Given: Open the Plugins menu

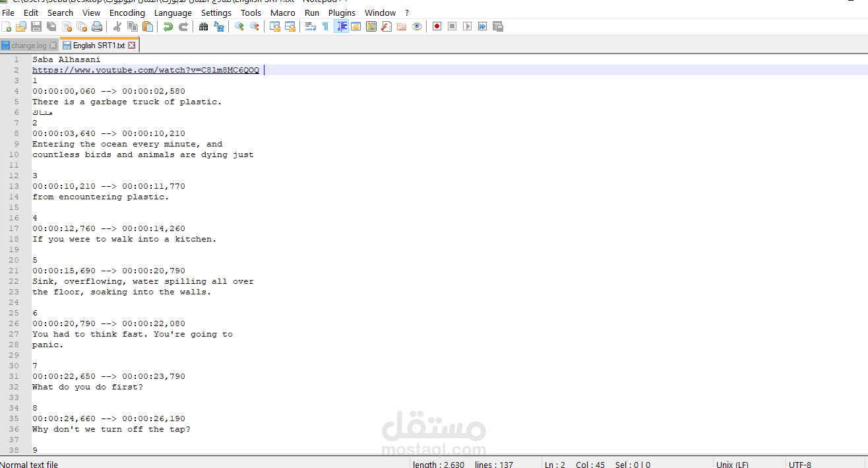Looking at the screenshot, I should pyautogui.click(x=342, y=13).
